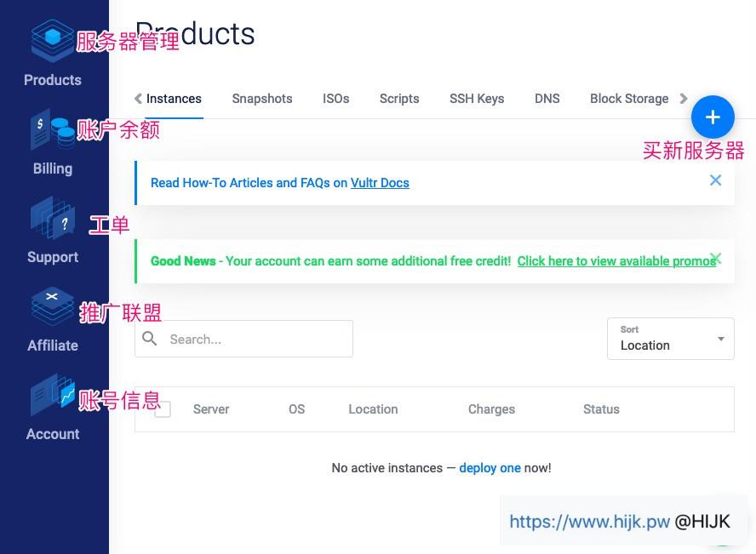This screenshot has width=756, height=554.
Task: Click the blue plus deploy button
Action: pyautogui.click(x=713, y=117)
